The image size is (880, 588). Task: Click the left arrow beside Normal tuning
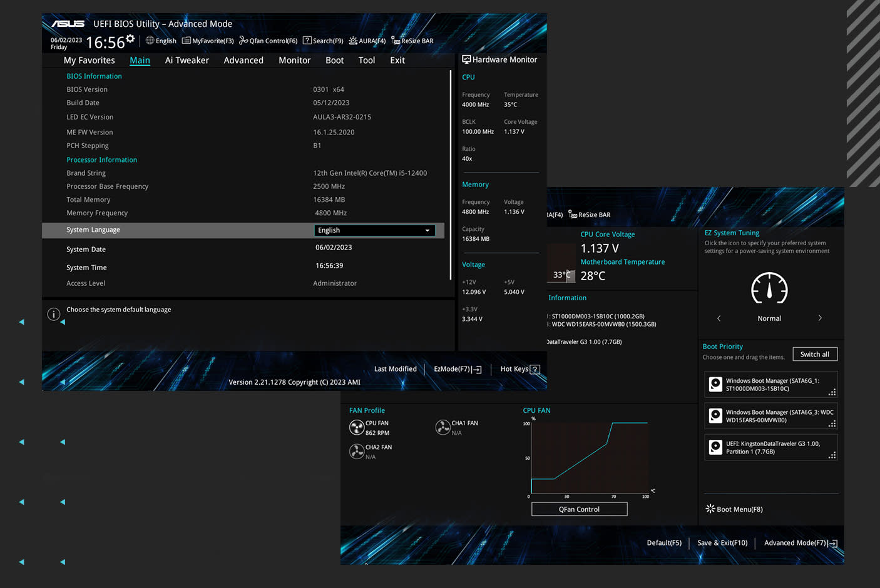(719, 318)
